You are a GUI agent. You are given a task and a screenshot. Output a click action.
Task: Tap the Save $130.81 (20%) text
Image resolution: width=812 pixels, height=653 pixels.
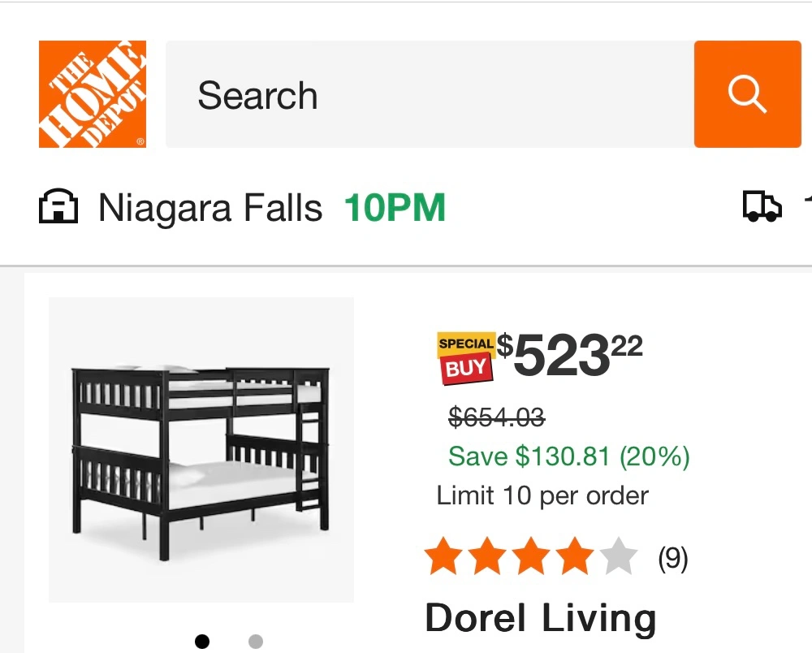point(568,456)
